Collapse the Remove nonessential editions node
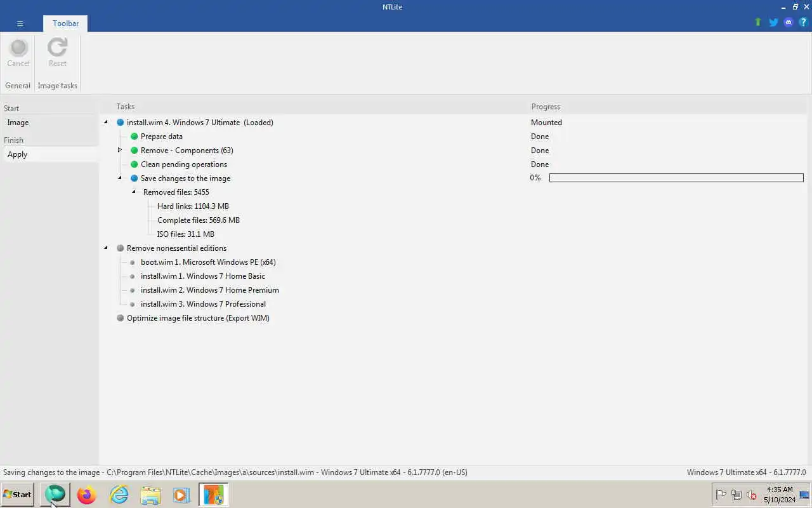 [106, 248]
